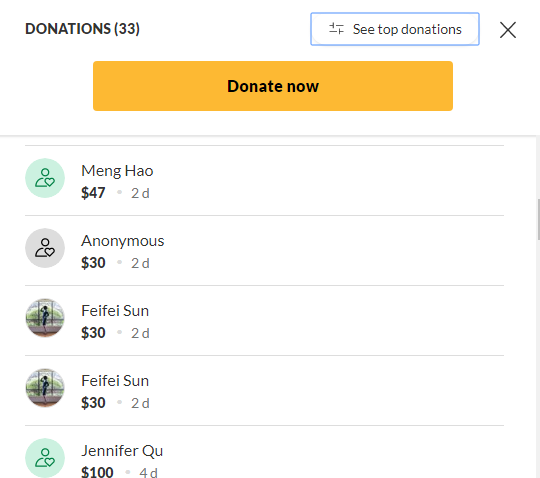Click the first Feifei Sun profile photo
The width and height of the screenshot is (540, 478).
[45, 318]
